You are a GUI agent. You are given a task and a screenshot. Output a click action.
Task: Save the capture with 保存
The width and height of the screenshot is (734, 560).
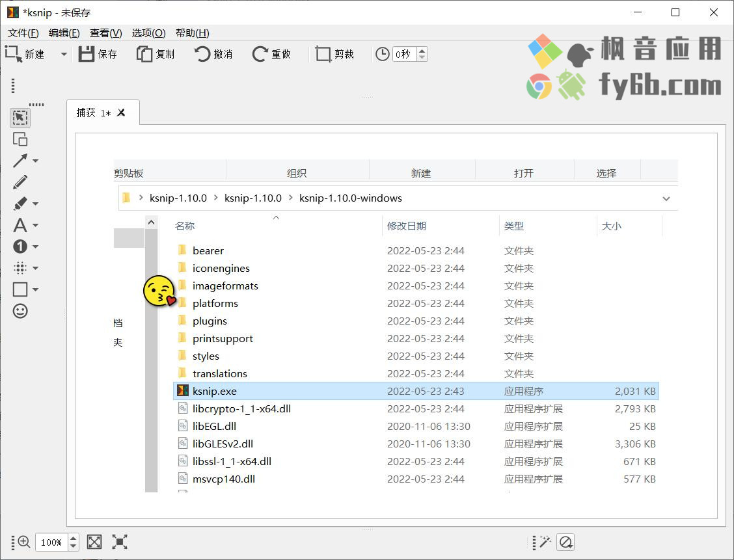(98, 54)
